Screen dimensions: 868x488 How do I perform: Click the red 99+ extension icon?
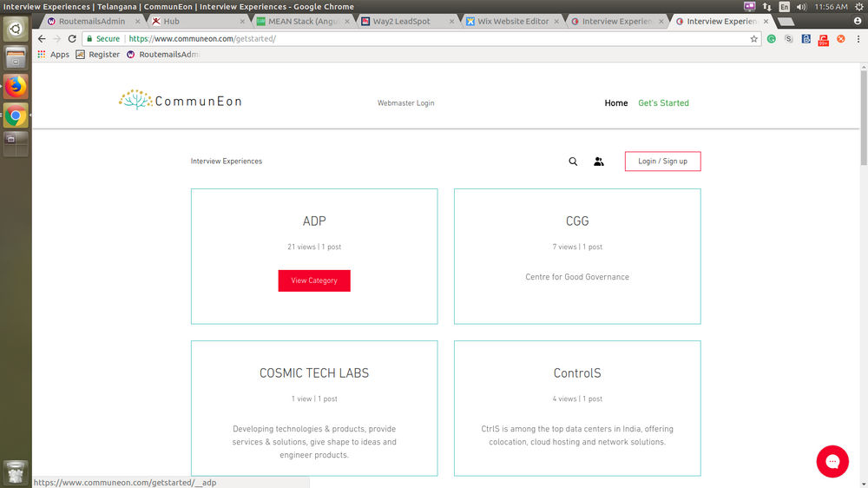coord(823,40)
